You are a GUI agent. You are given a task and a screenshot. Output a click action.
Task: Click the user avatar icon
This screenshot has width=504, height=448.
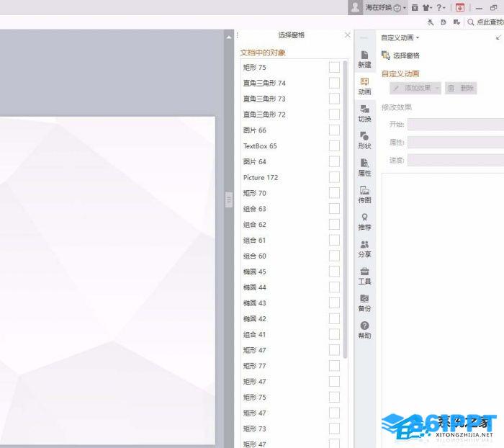[x=355, y=7]
